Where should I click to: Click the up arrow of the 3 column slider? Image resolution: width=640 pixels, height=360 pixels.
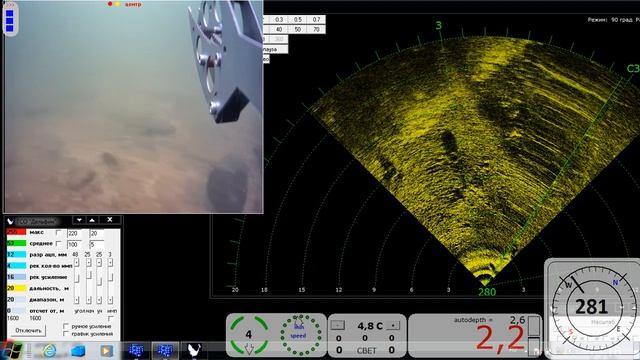coord(110,263)
